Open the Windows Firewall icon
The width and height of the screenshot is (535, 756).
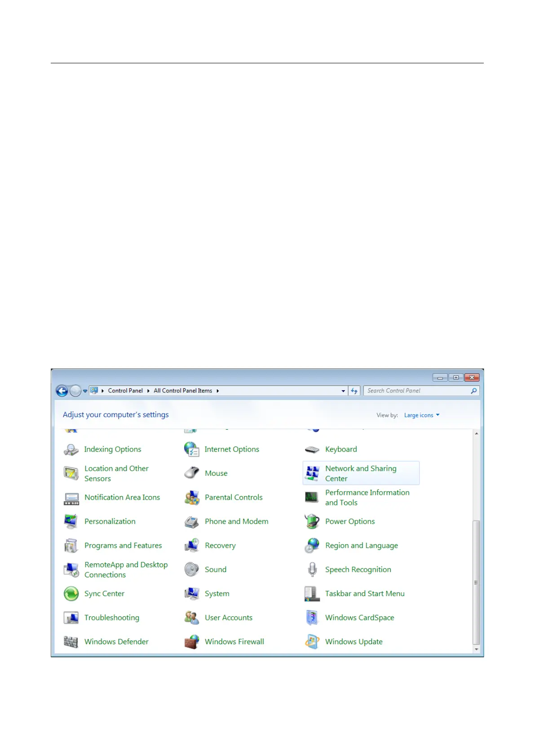192,642
